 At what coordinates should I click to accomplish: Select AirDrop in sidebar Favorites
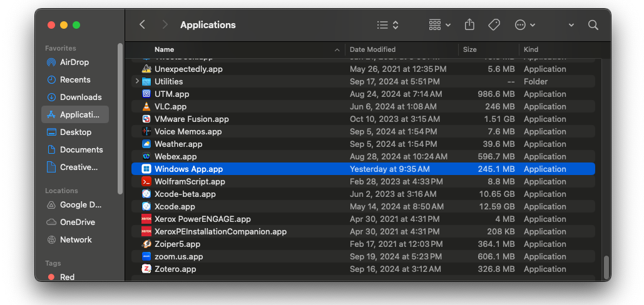click(74, 62)
